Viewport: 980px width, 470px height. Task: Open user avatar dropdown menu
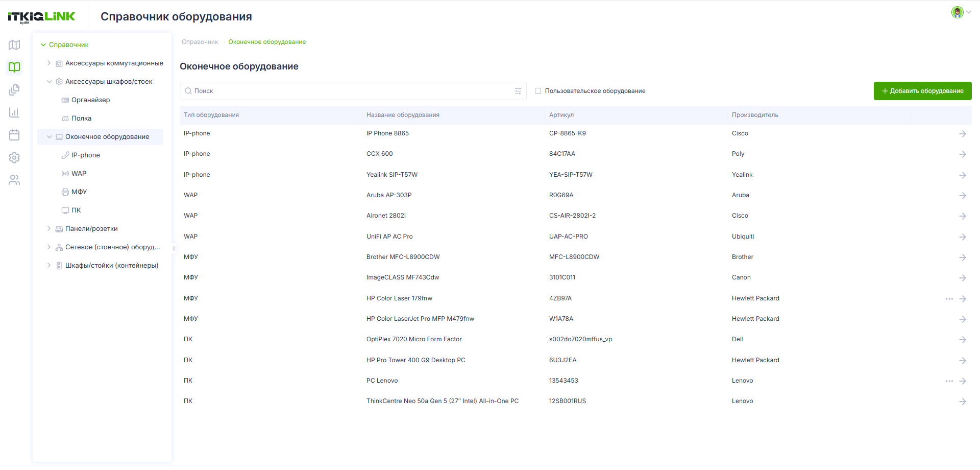pos(961,12)
